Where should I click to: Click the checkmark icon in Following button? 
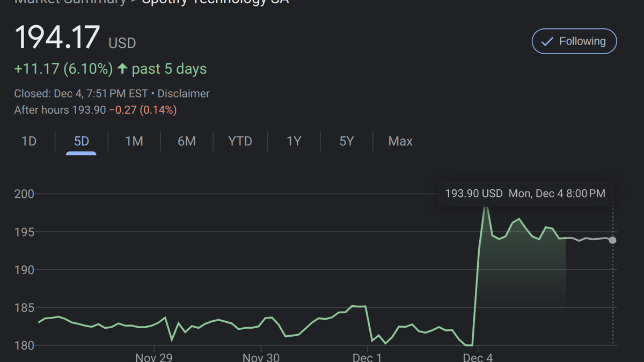tap(547, 42)
